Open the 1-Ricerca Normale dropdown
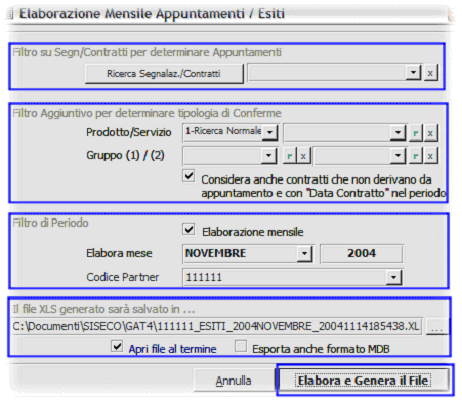Screen dimensions: 462x401 270,132
